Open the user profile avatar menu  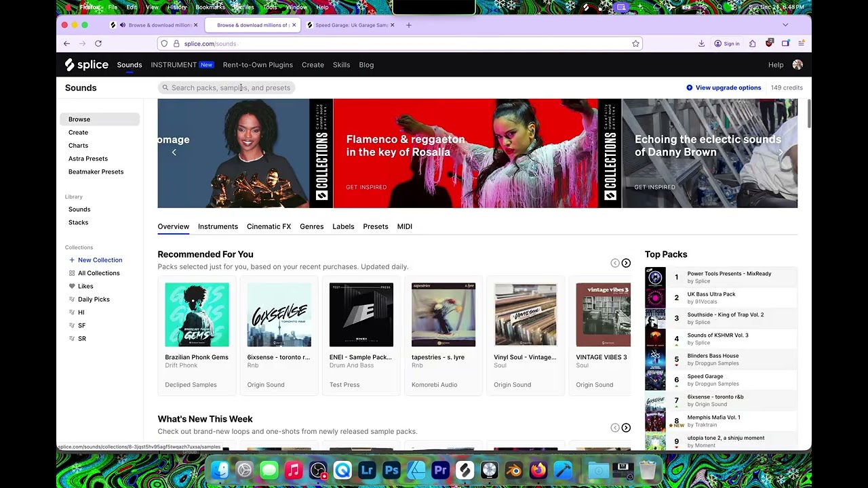coord(797,65)
